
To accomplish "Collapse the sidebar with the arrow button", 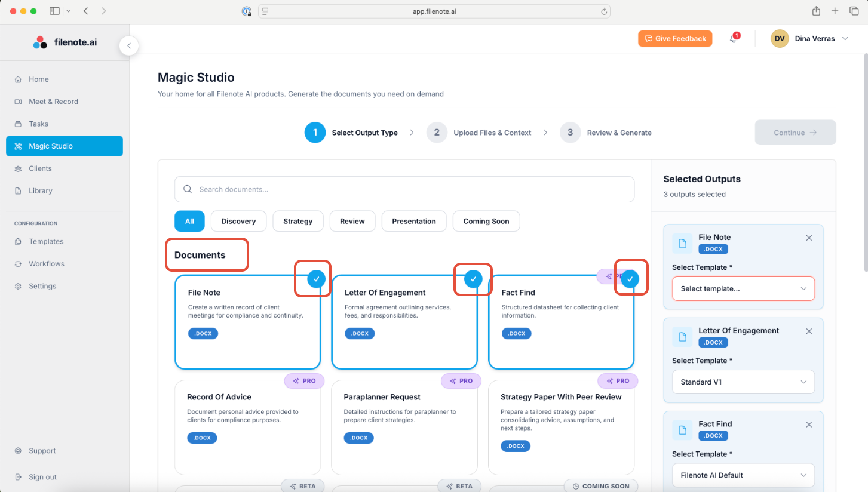I will point(128,46).
